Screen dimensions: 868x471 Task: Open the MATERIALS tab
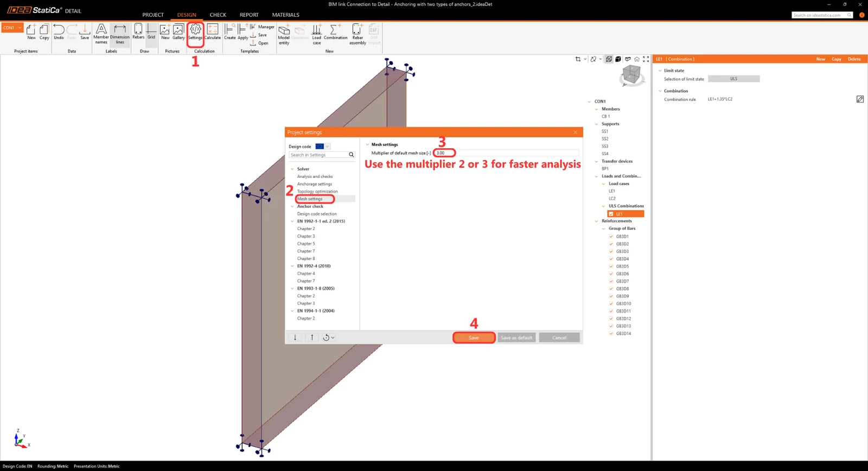coord(286,15)
